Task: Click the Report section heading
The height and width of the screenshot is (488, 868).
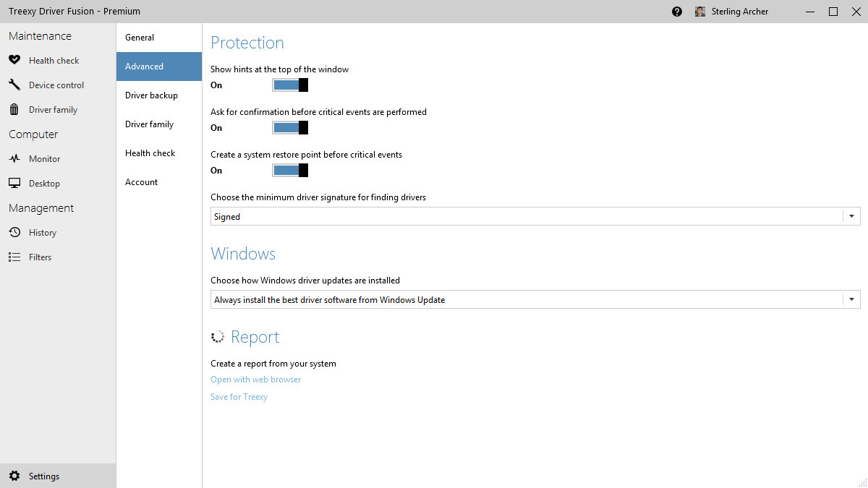Action: point(255,337)
